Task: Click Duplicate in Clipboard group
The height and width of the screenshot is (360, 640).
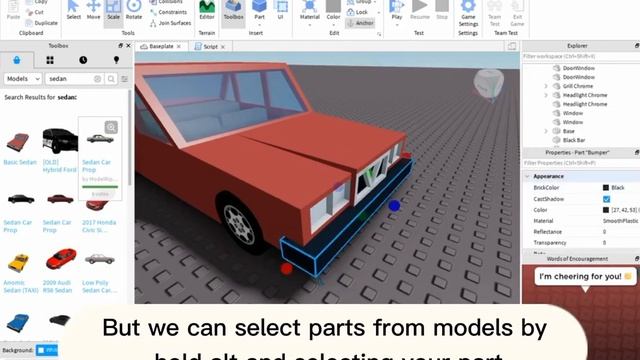Action: click(42, 23)
